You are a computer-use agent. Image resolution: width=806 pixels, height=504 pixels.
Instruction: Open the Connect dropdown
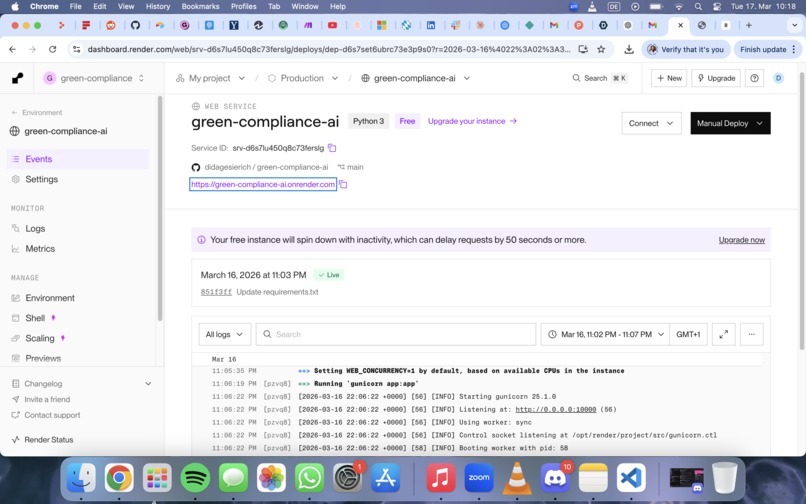(651, 123)
